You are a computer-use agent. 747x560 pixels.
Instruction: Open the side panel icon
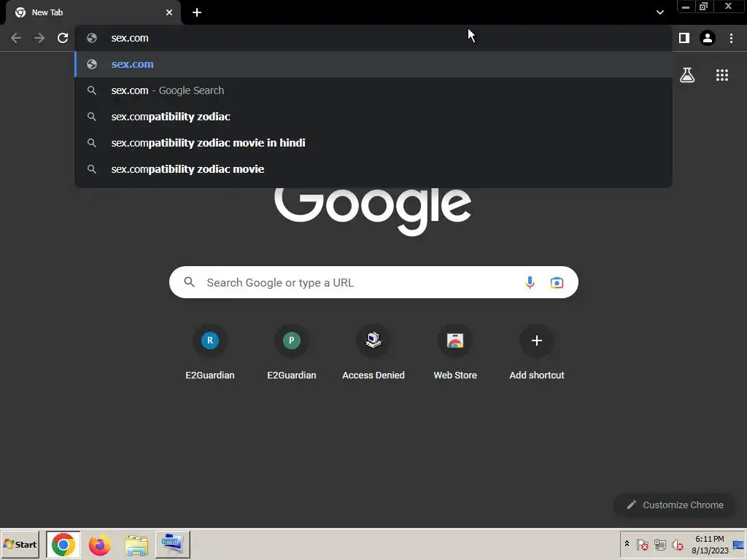point(684,38)
